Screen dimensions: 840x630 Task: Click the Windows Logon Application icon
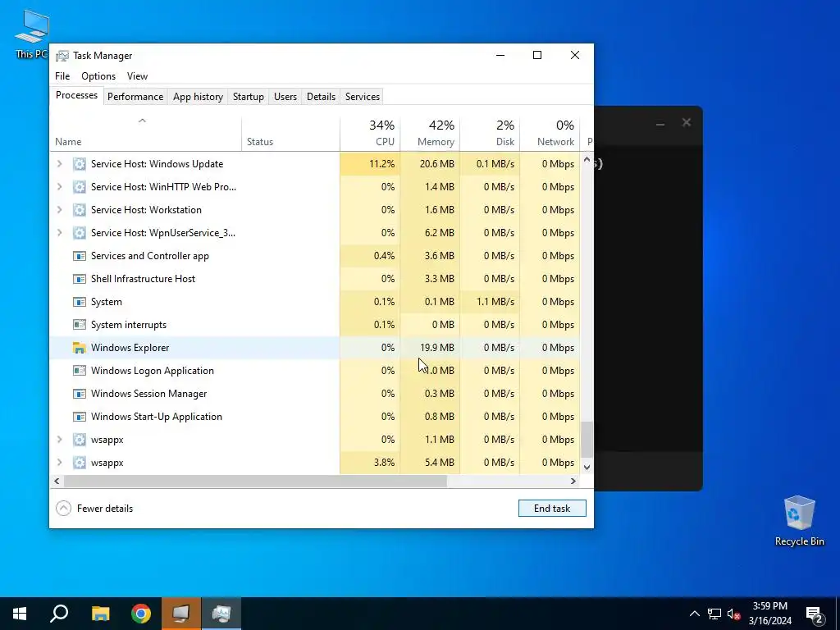(x=80, y=371)
